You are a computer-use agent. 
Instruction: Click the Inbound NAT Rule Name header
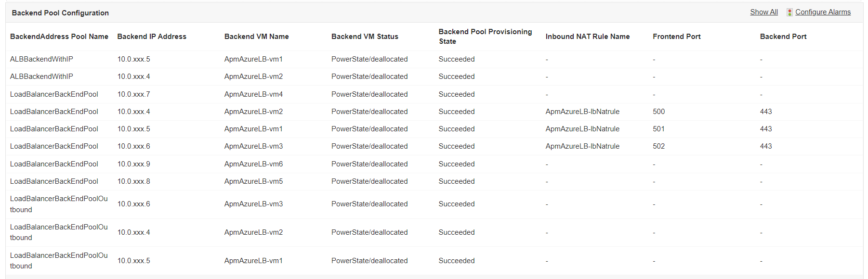(x=587, y=37)
